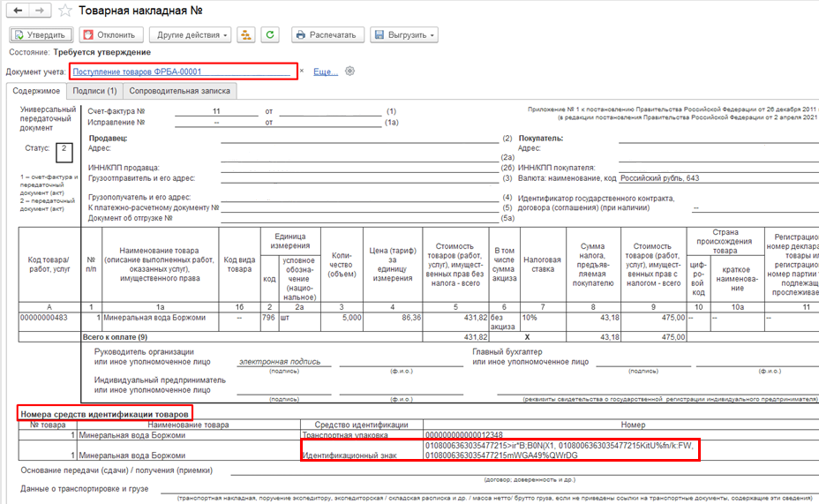Click the Еще... link
This screenshot has height=504, width=819.
click(x=325, y=71)
